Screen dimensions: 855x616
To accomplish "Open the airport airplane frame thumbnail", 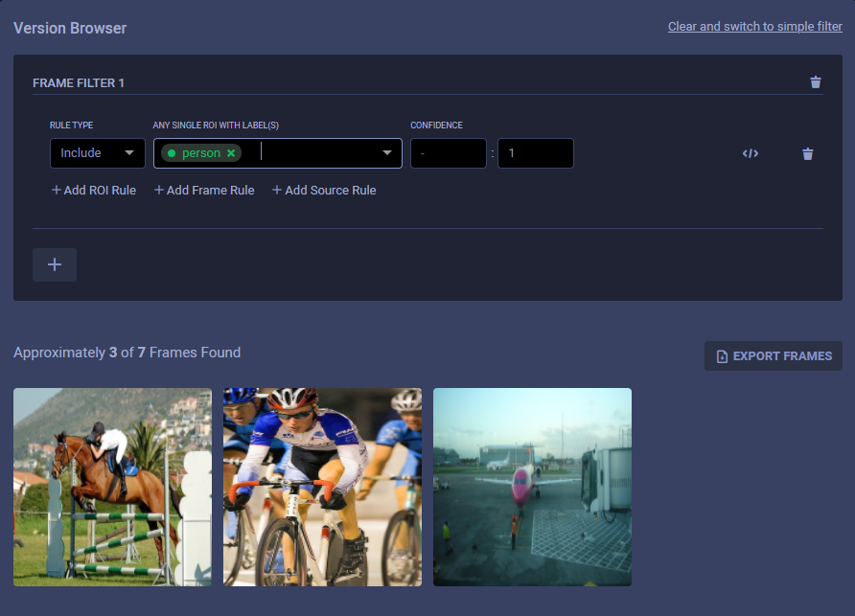I will pyautogui.click(x=532, y=487).
